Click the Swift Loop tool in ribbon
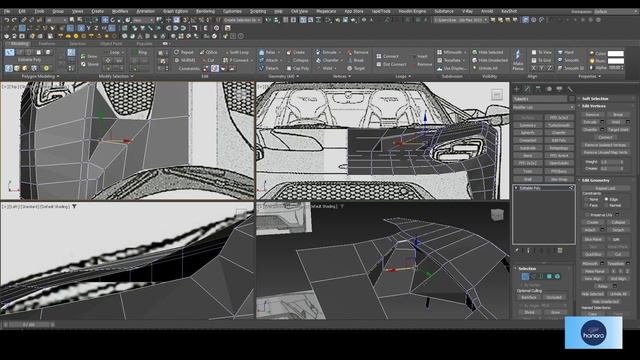The image size is (640, 360). point(236,52)
